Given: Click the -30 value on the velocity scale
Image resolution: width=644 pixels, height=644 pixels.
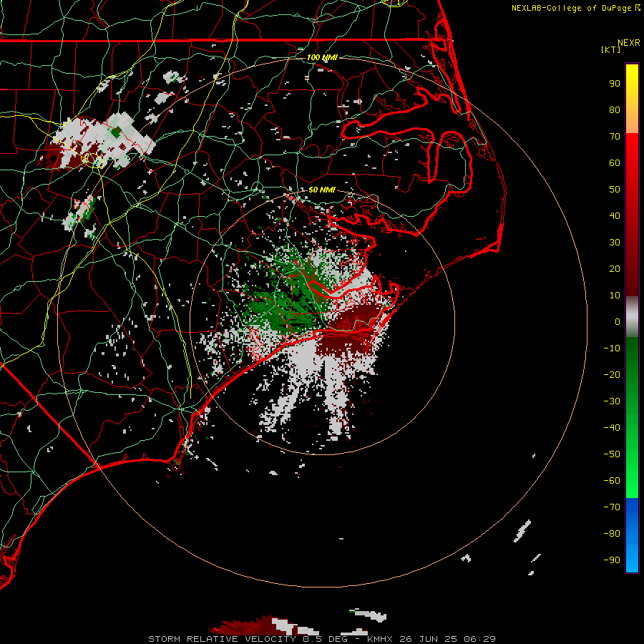Looking at the screenshot, I should [612, 401].
